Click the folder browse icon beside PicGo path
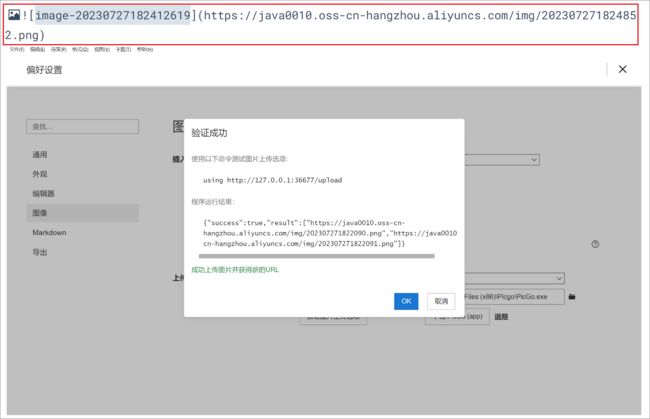 point(572,297)
